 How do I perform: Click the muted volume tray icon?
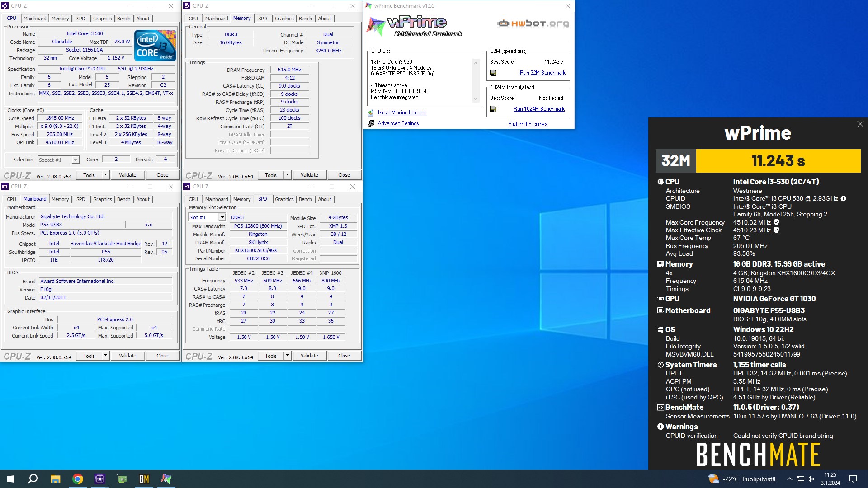811,479
